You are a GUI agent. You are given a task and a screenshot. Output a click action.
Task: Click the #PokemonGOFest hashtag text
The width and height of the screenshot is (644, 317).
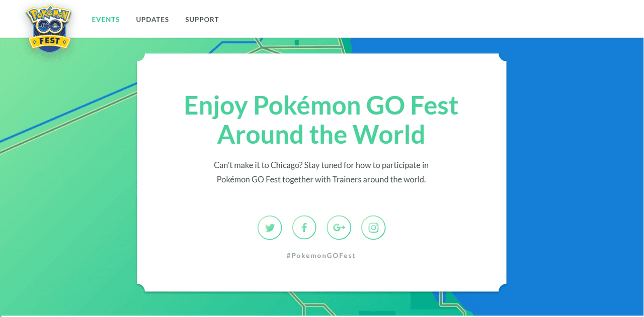coord(321,255)
